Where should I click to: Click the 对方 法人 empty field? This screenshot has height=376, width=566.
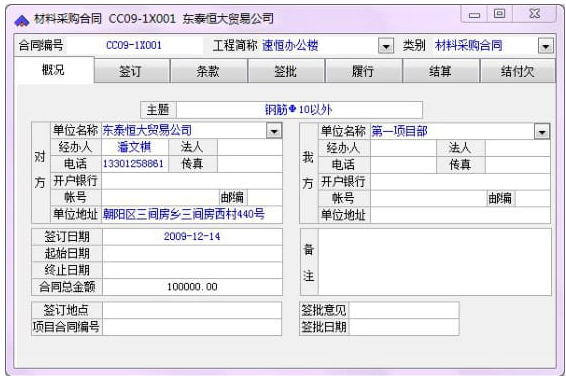(x=250, y=147)
